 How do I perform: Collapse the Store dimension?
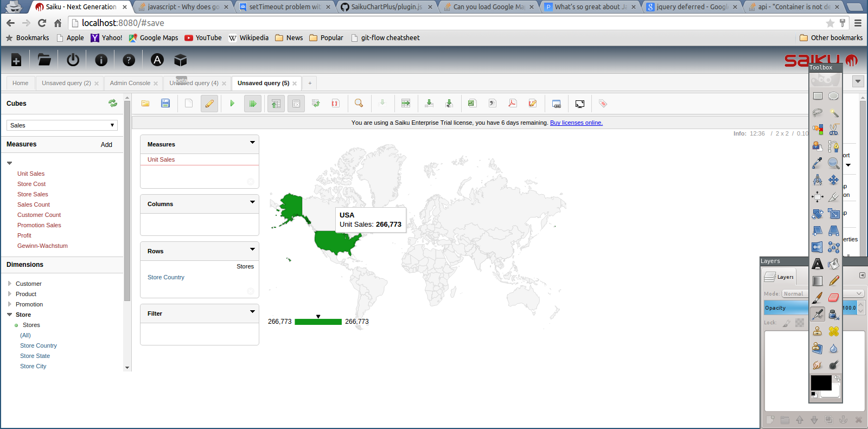point(10,315)
